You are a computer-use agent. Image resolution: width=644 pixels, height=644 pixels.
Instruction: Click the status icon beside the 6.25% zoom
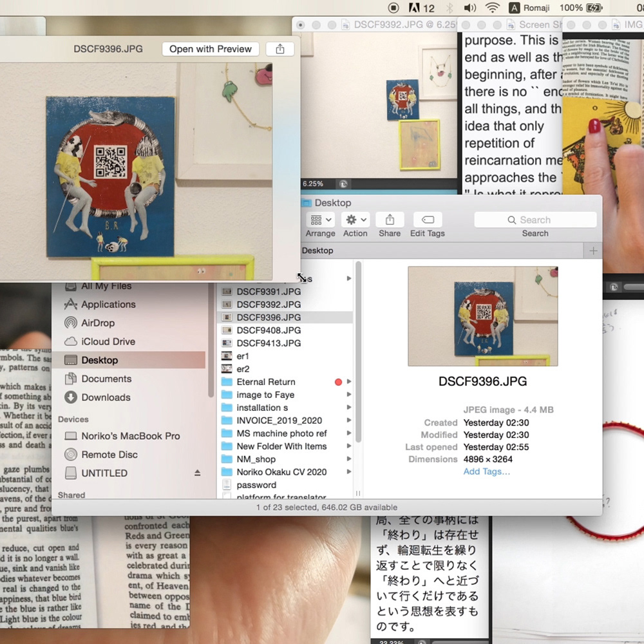pos(343,184)
